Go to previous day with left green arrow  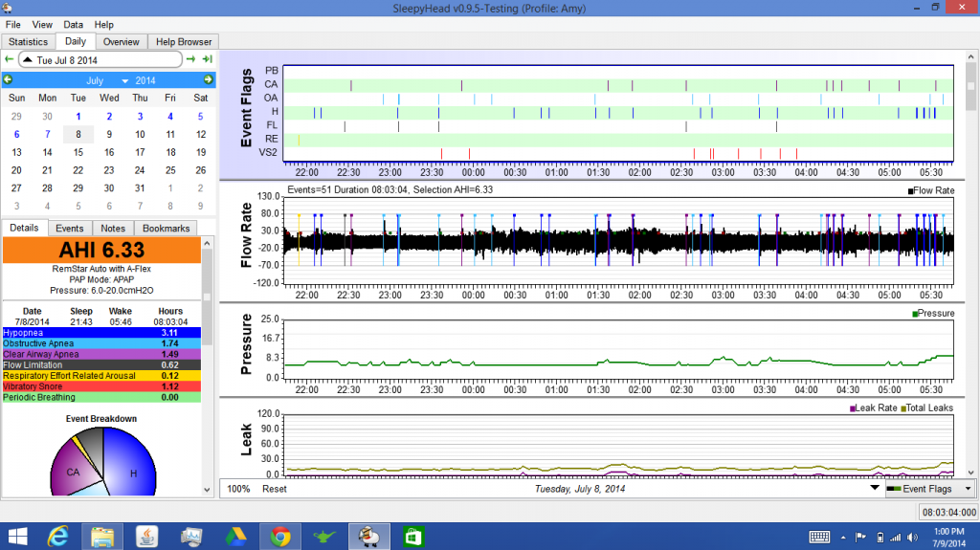coord(9,59)
